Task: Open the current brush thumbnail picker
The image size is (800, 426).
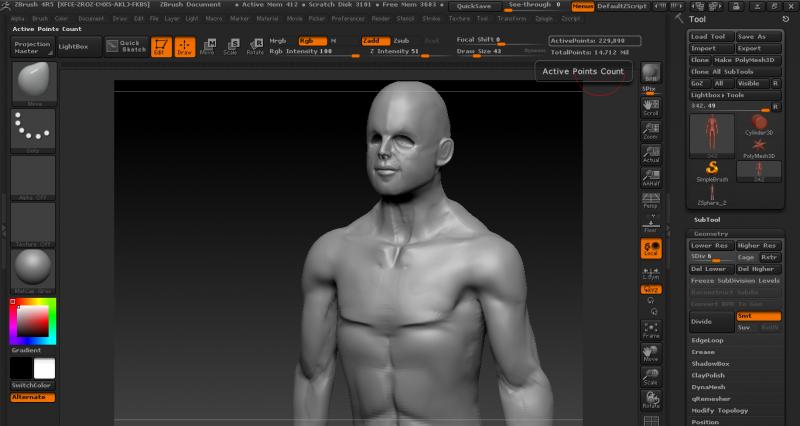Action: point(34,84)
